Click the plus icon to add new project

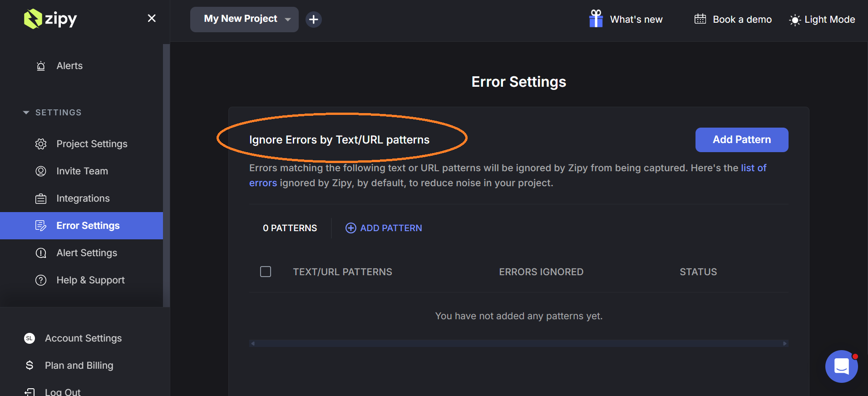click(313, 20)
